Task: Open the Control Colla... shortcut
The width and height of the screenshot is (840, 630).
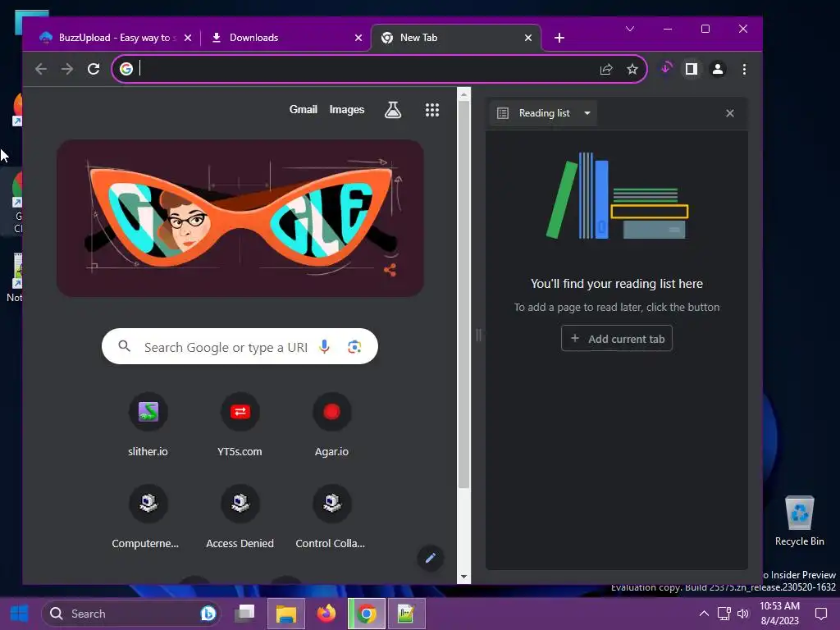Action: (331, 518)
